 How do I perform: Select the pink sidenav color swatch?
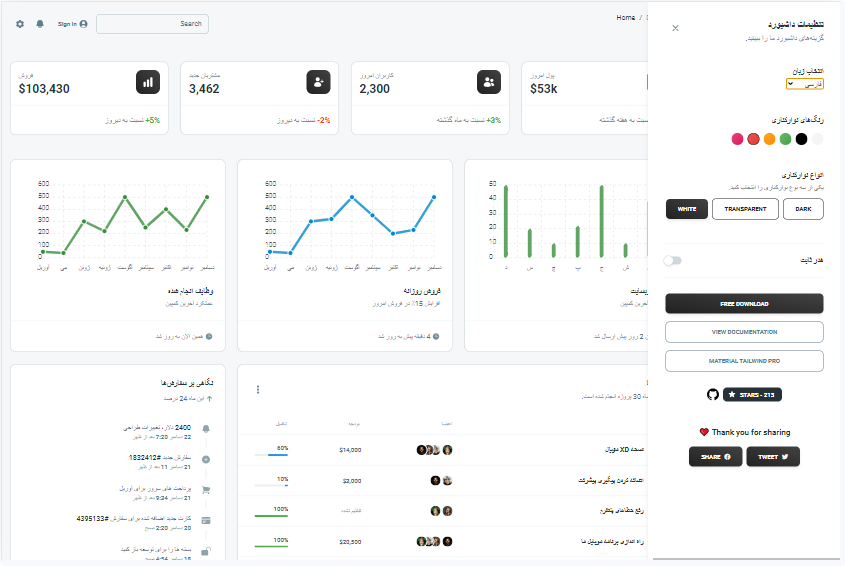click(737, 139)
